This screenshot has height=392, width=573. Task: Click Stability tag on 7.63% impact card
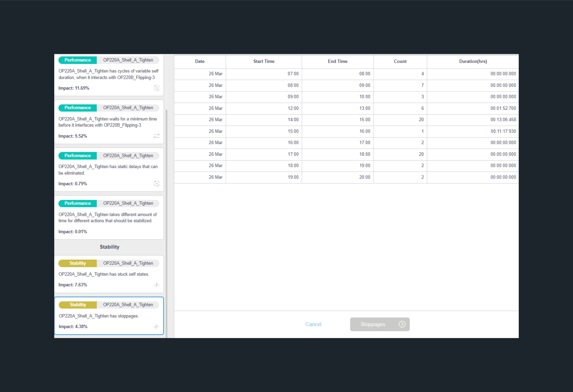[78, 263]
